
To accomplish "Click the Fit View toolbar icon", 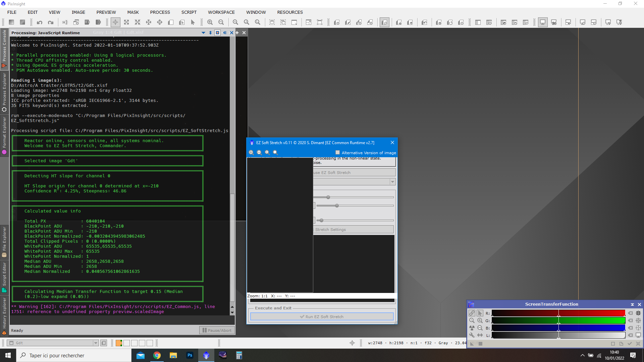I will [x=272, y=22].
